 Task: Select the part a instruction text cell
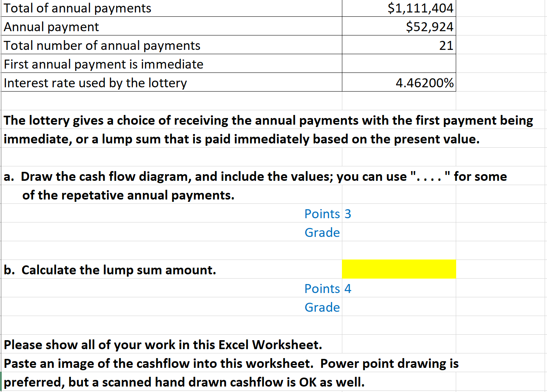pos(156,176)
